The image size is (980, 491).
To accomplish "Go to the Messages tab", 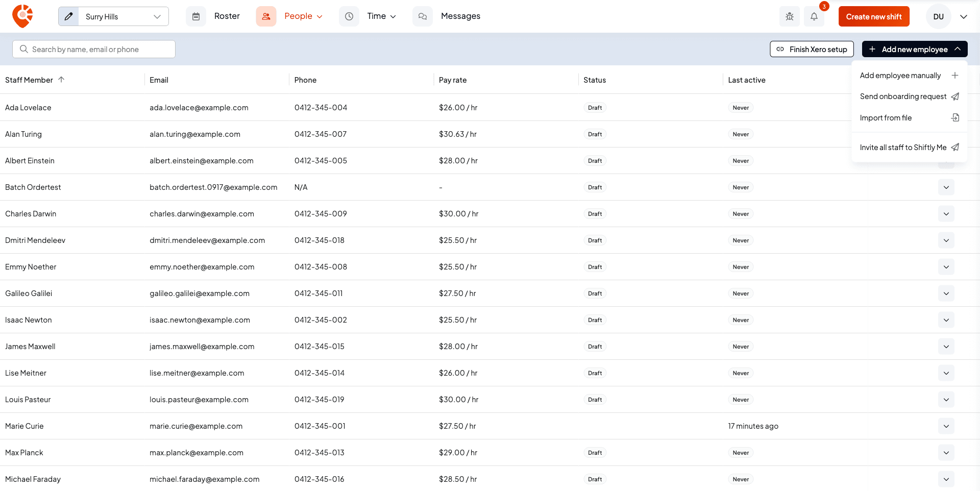I will [460, 16].
